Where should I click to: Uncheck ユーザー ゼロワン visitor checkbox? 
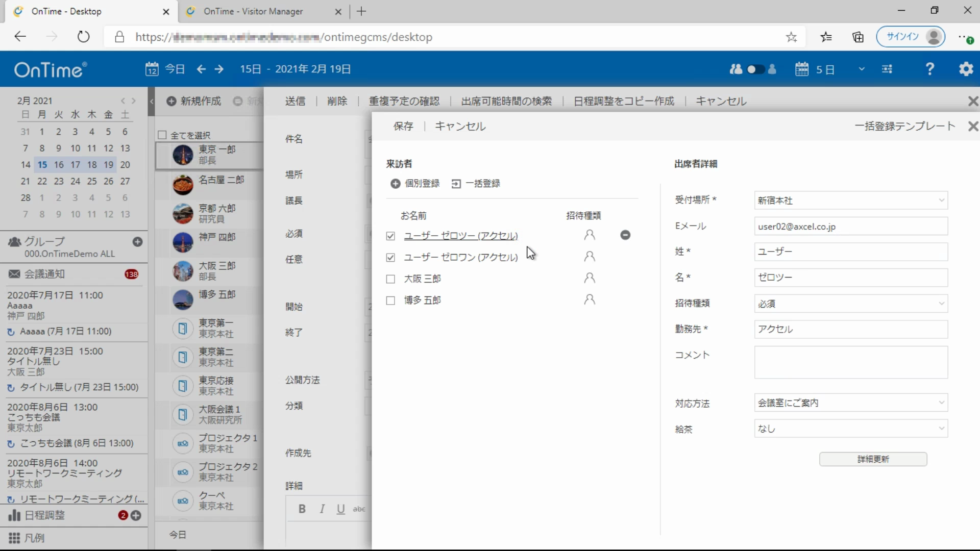(390, 258)
